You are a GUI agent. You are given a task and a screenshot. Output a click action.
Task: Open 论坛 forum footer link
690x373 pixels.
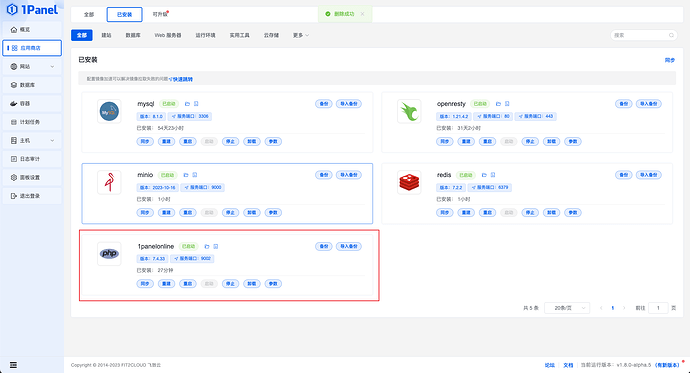550,365
